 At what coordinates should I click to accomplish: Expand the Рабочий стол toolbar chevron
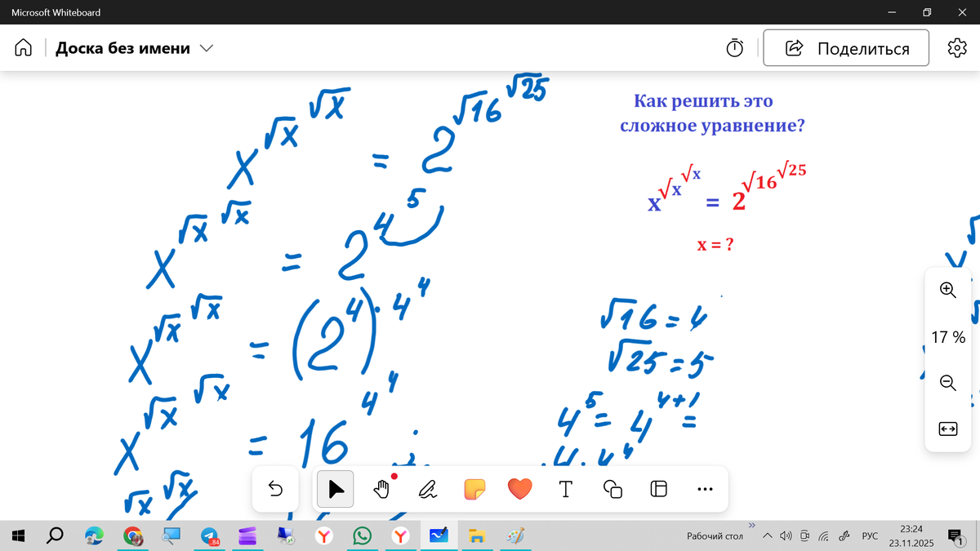point(752,525)
